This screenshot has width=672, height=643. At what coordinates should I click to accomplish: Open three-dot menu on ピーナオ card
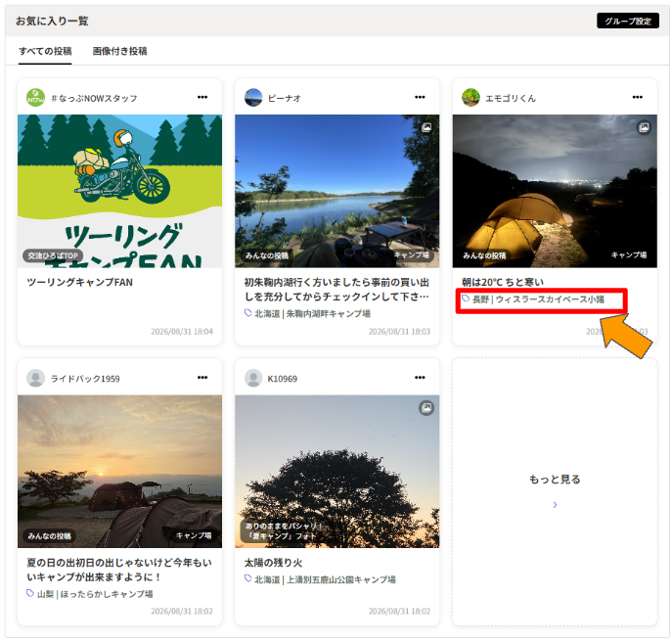[420, 97]
